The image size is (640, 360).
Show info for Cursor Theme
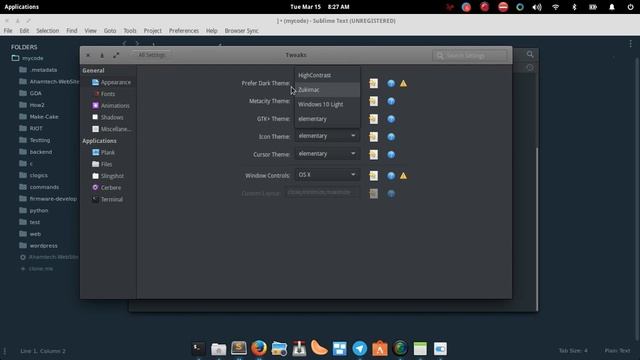[x=391, y=154]
